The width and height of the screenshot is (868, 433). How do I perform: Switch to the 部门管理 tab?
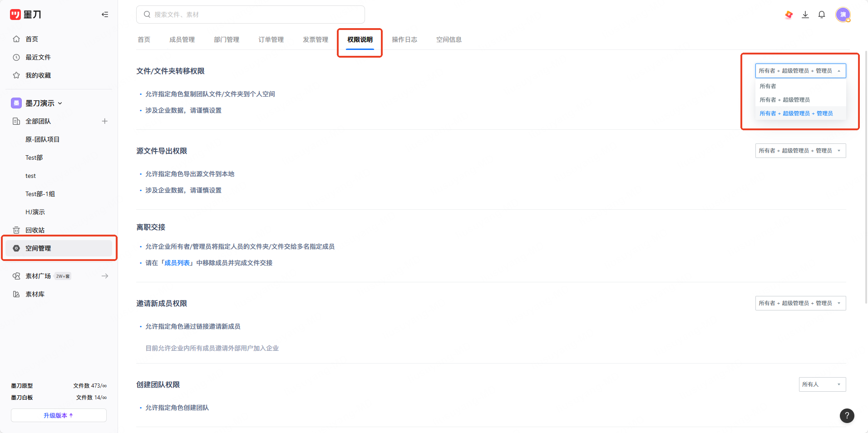tap(227, 39)
